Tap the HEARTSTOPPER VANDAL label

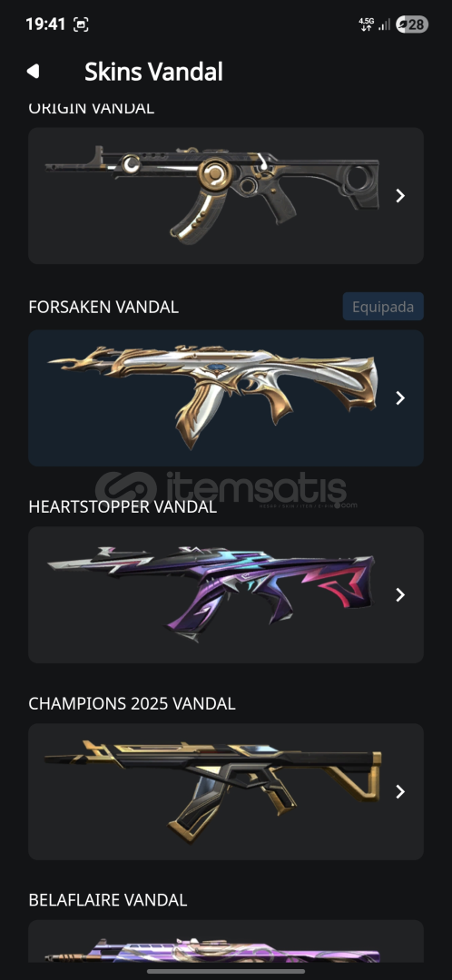(123, 507)
